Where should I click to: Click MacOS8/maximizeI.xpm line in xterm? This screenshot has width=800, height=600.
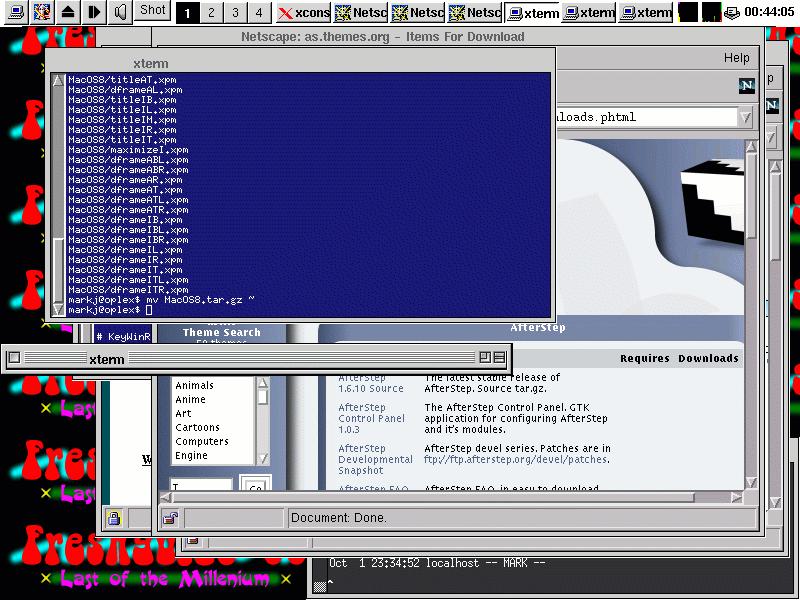click(x=128, y=150)
